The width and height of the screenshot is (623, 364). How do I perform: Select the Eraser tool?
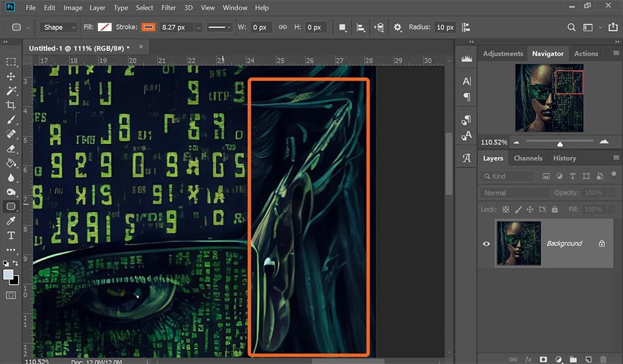(x=11, y=149)
